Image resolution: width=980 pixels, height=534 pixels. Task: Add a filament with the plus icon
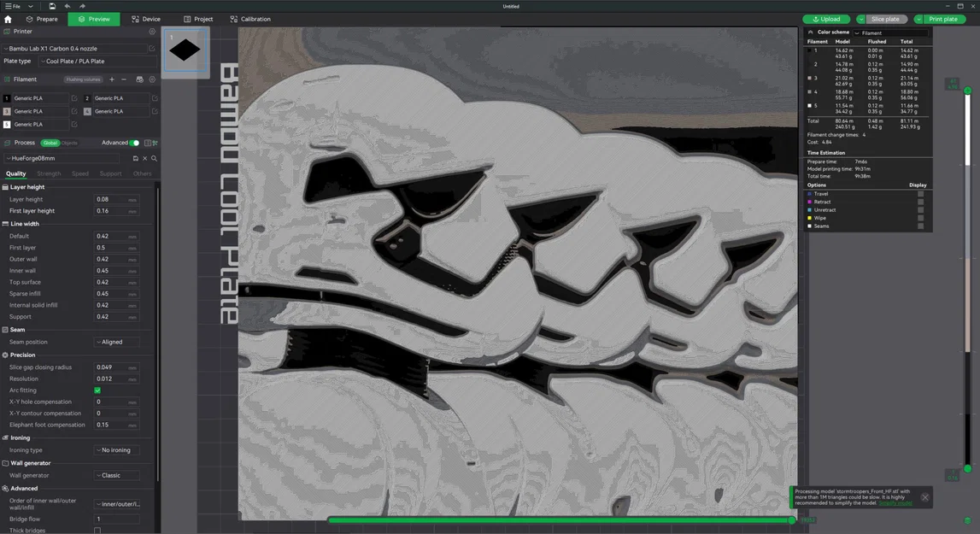click(112, 79)
